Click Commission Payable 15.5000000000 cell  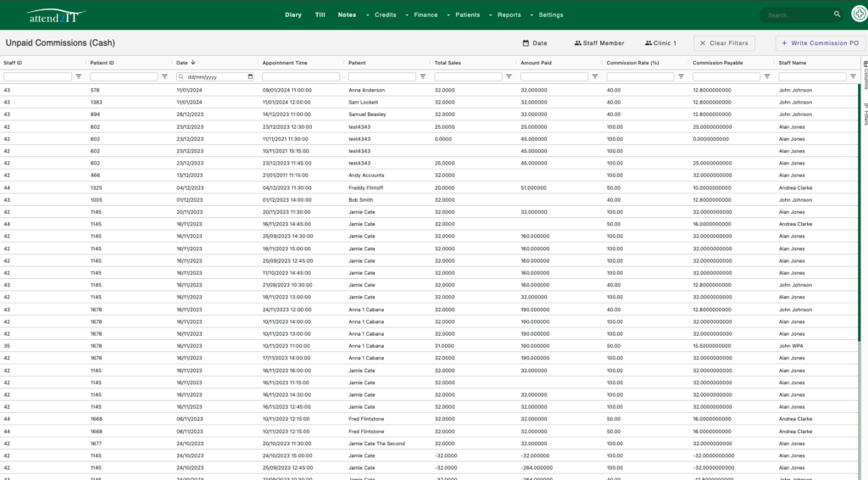712,346
